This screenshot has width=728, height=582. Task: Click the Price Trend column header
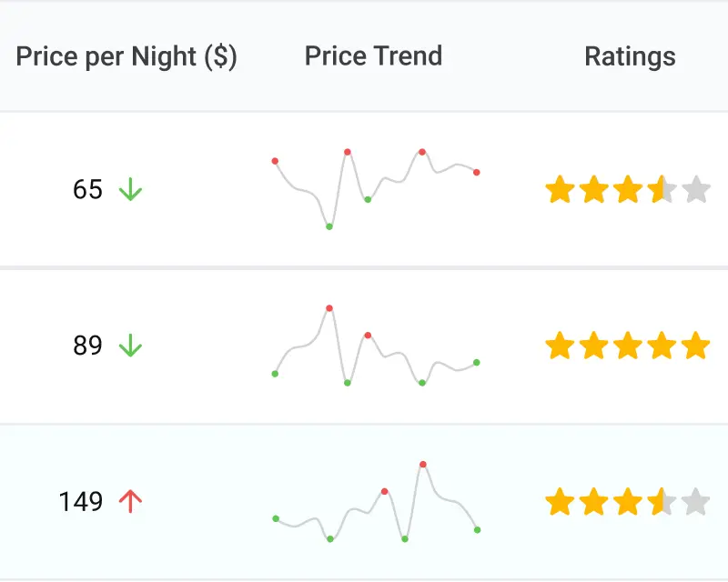pyautogui.click(x=373, y=56)
